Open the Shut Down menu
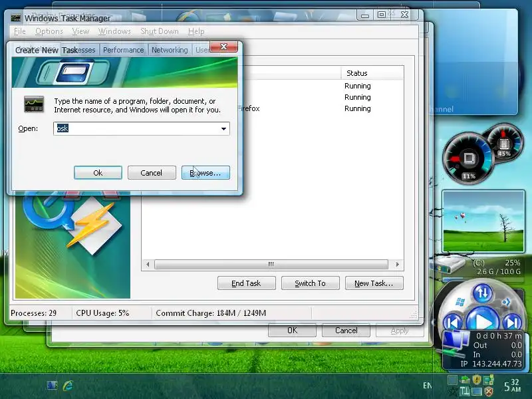The width and height of the screenshot is (532, 399). tap(160, 31)
